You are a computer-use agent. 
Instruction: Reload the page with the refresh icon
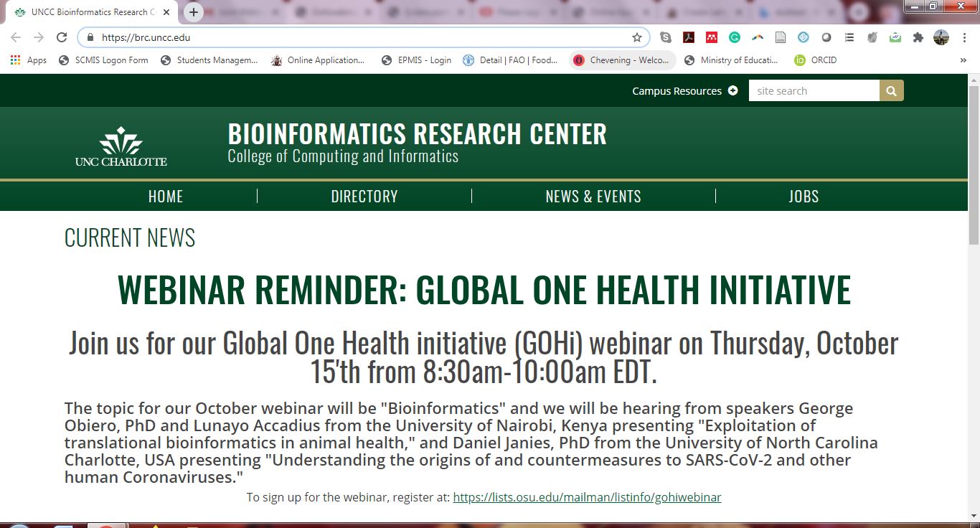[x=62, y=37]
